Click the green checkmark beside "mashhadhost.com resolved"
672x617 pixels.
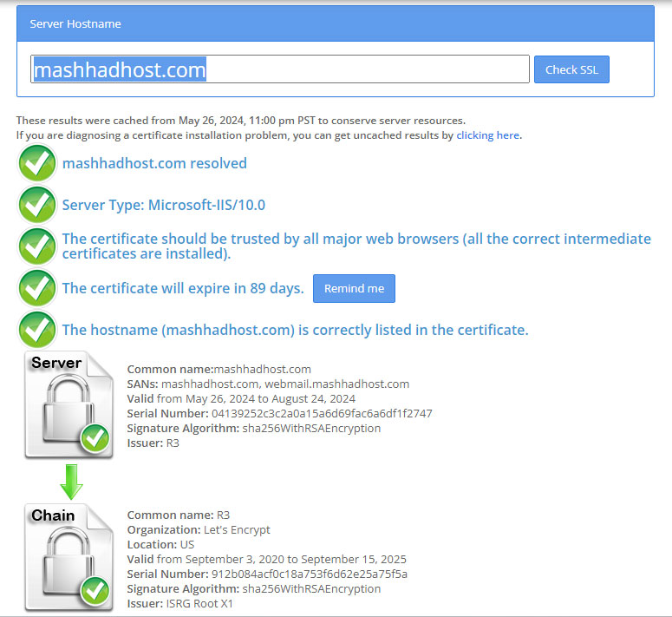pos(37,164)
